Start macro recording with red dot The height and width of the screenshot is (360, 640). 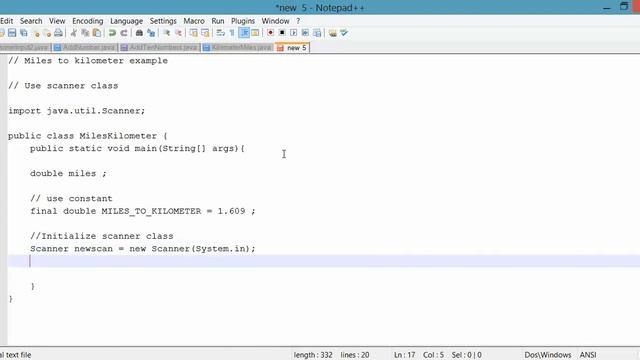(x=270, y=33)
